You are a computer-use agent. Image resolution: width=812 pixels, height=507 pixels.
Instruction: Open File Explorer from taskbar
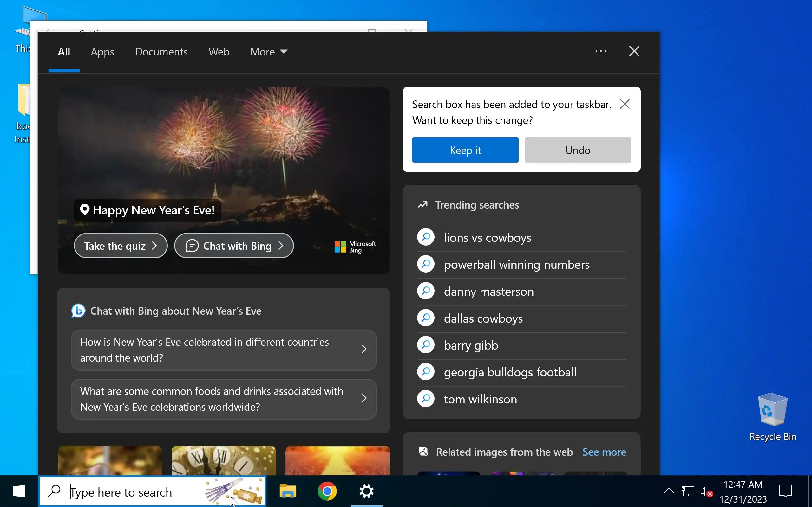pos(288,491)
